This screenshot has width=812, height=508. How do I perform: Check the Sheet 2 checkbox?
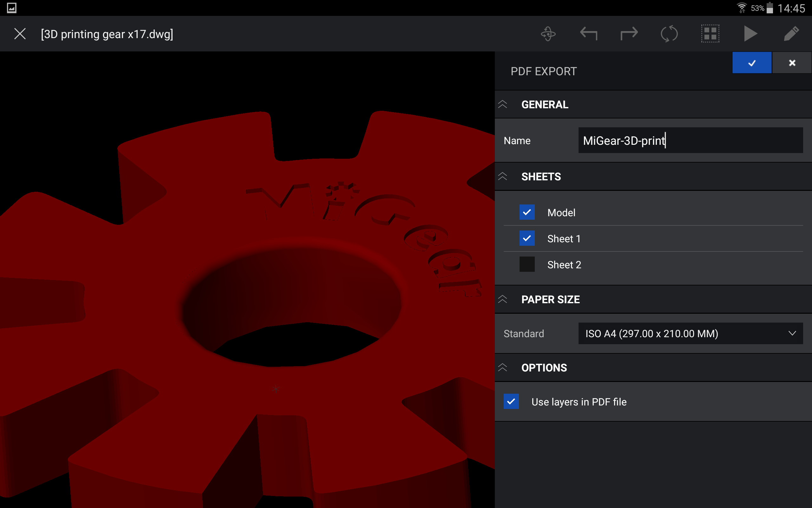[x=527, y=264]
